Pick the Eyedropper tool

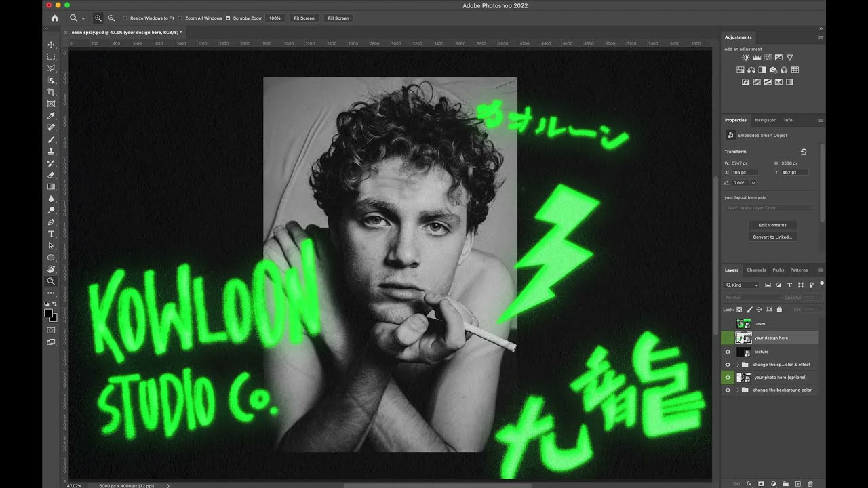[x=51, y=116]
